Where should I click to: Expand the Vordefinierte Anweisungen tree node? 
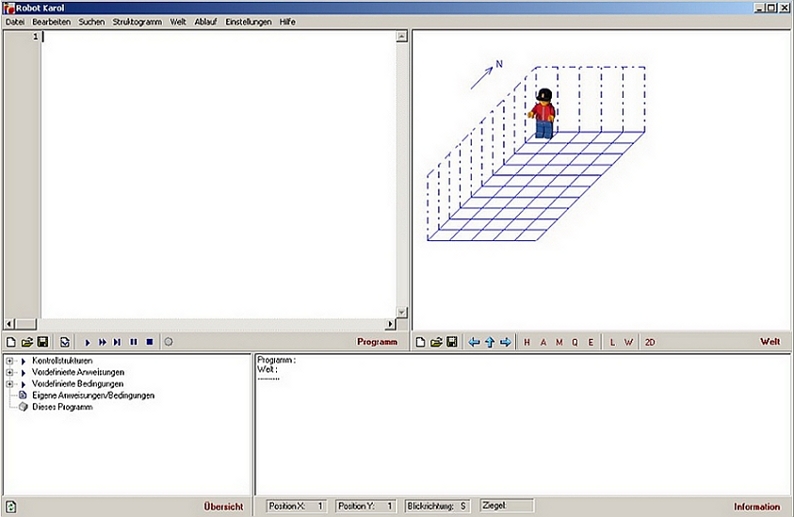click(x=9, y=372)
